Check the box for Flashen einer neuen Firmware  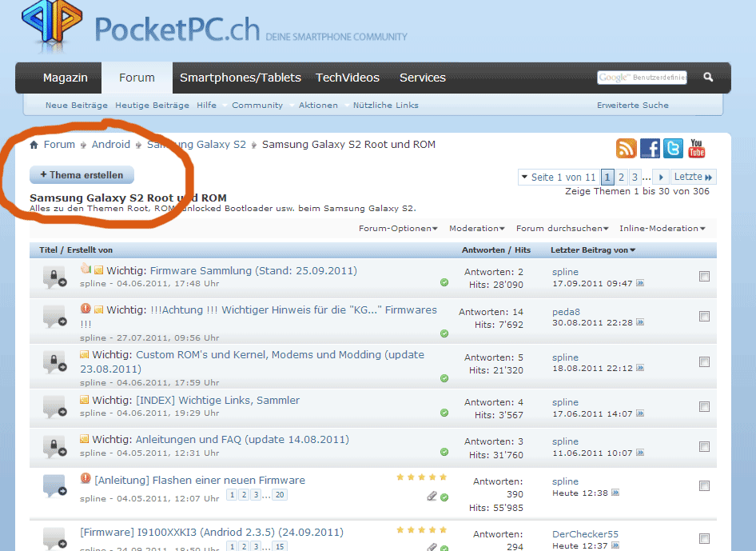click(704, 486)
